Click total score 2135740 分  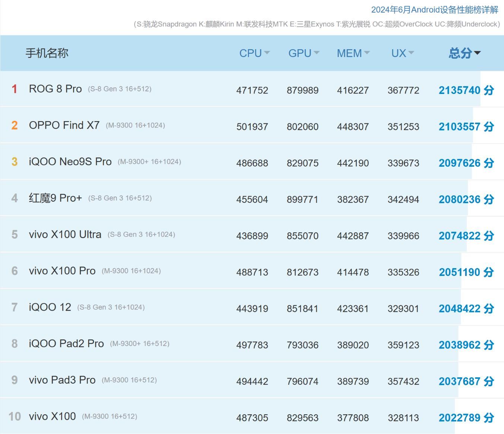coord(466,90)
